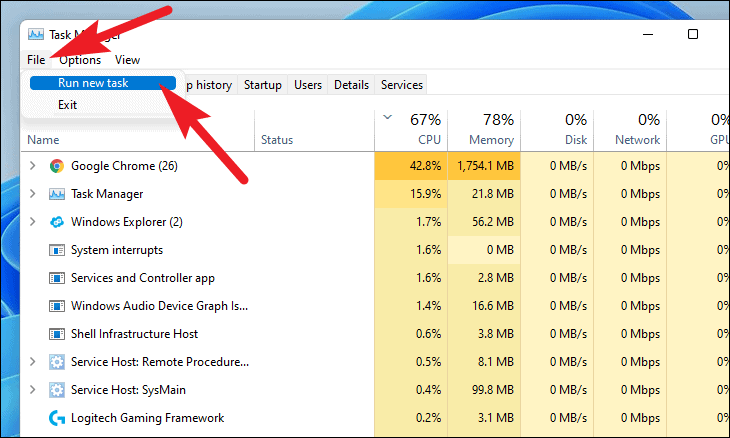Click the Shell Infrastructure Host icon
Viewport: 730px width, 438px height.
tap(57, 334)
